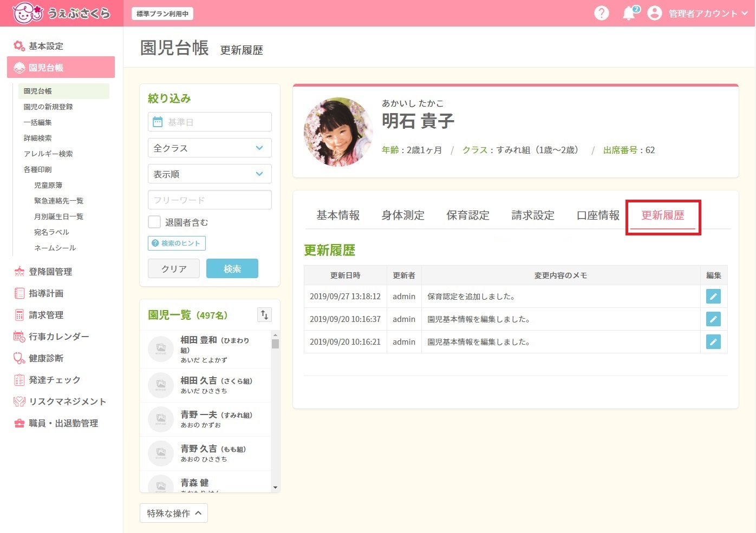Open 緊急連絡先一覧 print option
This screenshot has height=533, width=756.
(58, 201)
